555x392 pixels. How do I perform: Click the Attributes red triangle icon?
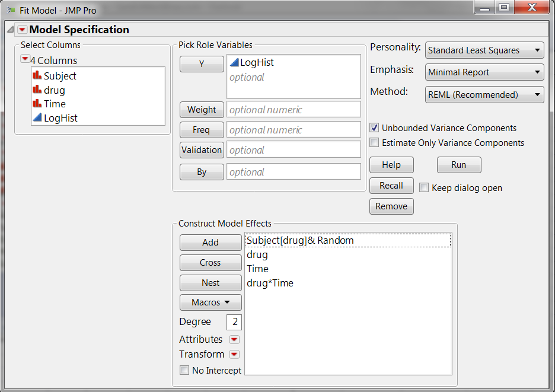pyautogui.click(x=234, y=340)
